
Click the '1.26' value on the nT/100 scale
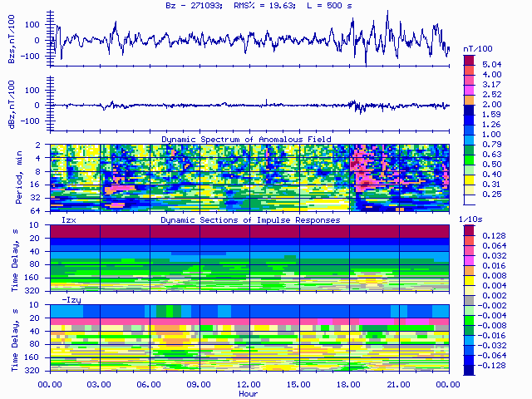pyautogui.click(x=491, y=125)
